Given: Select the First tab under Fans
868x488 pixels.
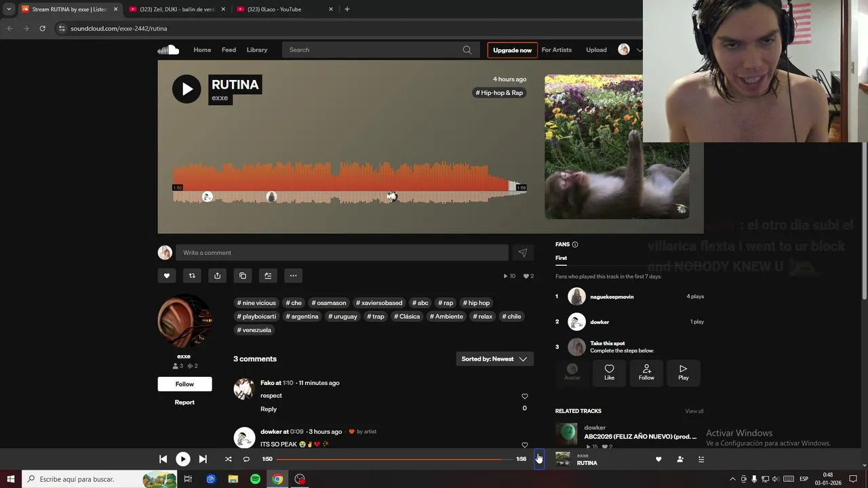Looking at the screenshot, I should 561,258.
